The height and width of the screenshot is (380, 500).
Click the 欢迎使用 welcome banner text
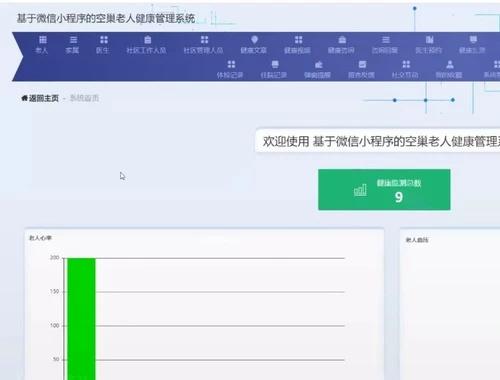coord(381,142)
